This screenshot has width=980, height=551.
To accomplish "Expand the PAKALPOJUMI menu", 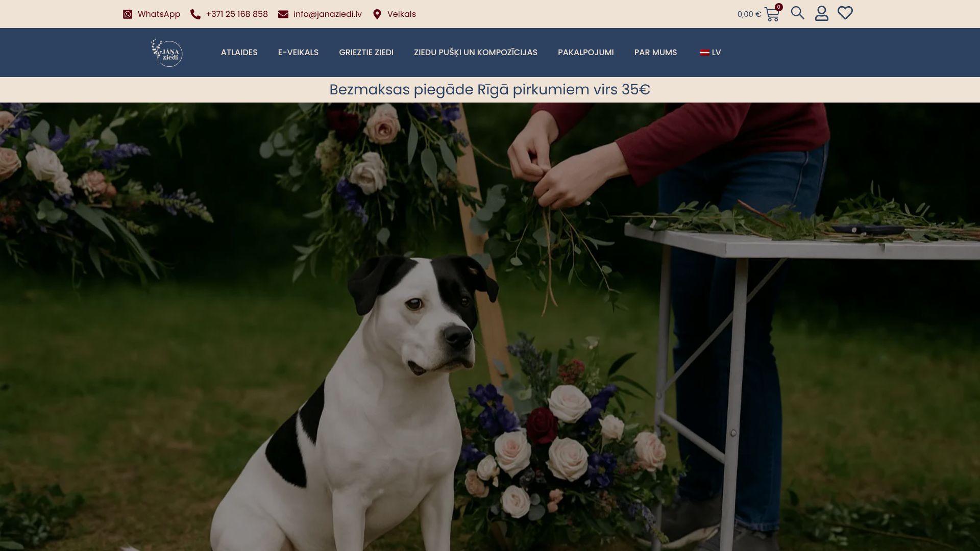I will click(585, 53).
